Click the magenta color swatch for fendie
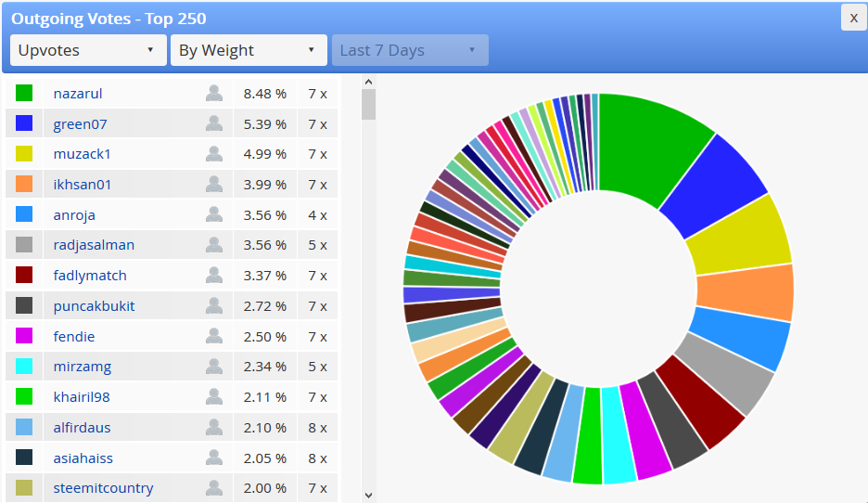Screen dimensions: 868x503 coord(24,336)
